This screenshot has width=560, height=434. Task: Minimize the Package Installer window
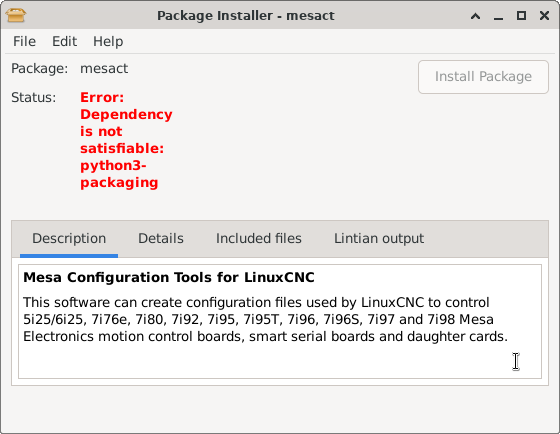pos(499,16)
